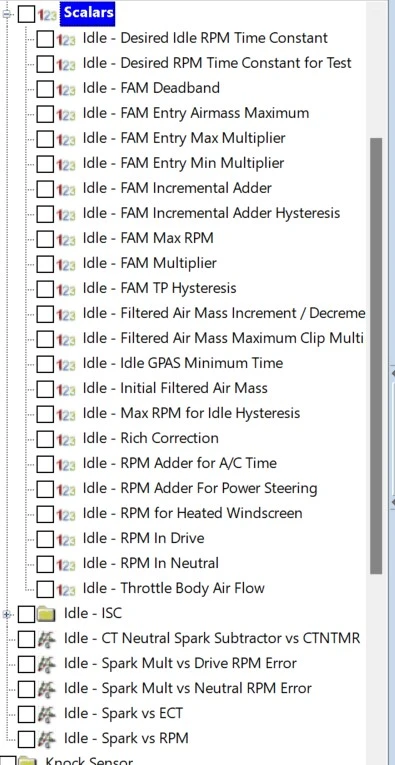The image size is (395, 765).
Task: Click the folder icon of Idle - ISC
Action: 46,614
